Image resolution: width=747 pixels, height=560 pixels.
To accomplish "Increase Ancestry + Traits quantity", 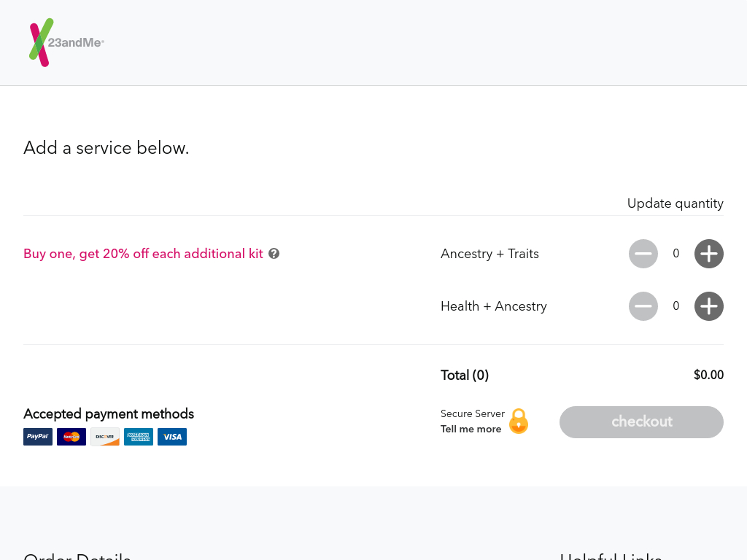I will (x=708, y=254).
